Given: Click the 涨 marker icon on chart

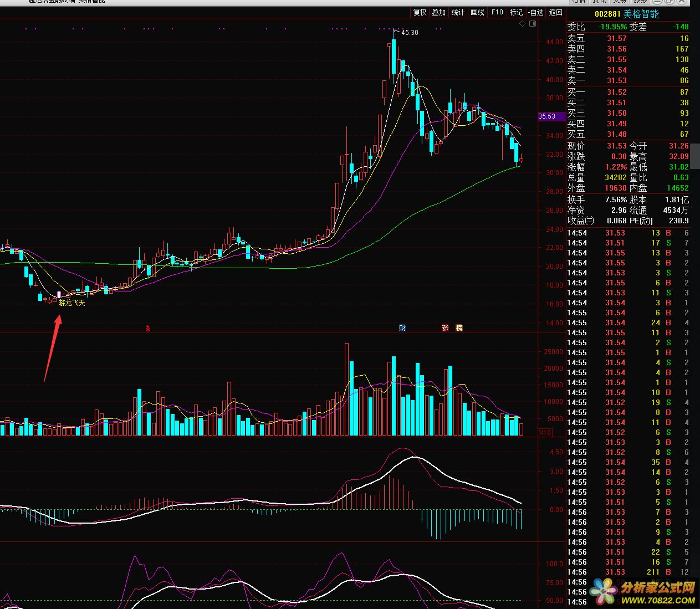Looking at the screenshot, I should click(x=445, y=327).
